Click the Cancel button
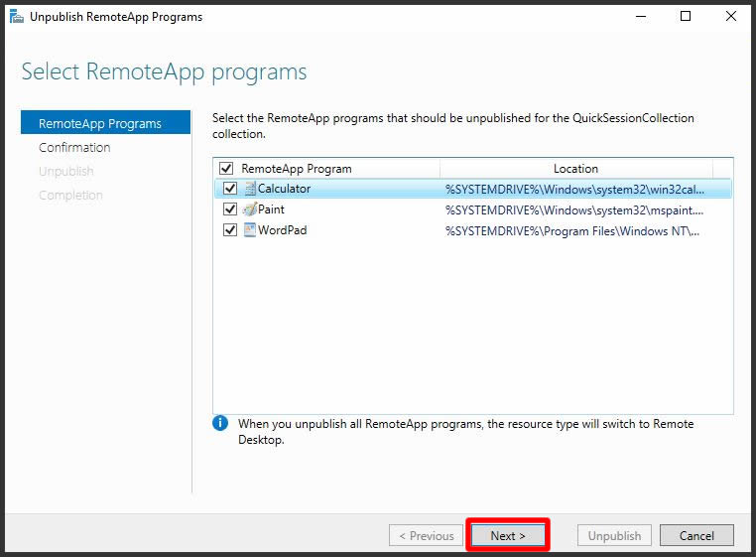The height and width of the screenshot is (557, 756). tap(696, 535)
